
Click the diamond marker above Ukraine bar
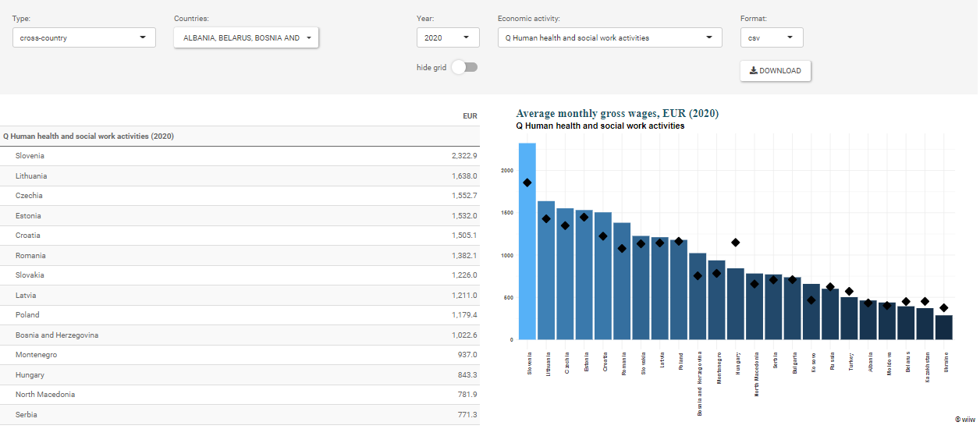point(943,308)
